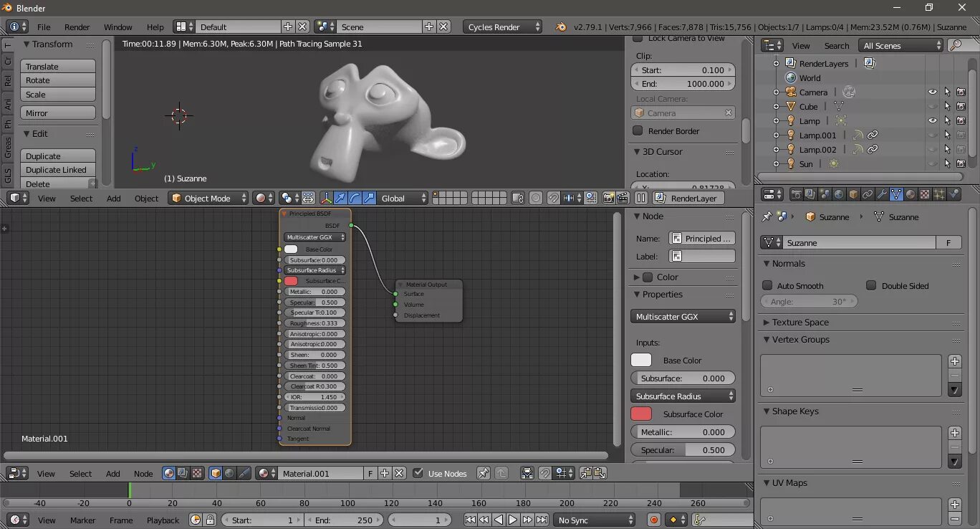Jump to the end frame button
Viewport: 980px width, 529px height.
pos(542,520)
